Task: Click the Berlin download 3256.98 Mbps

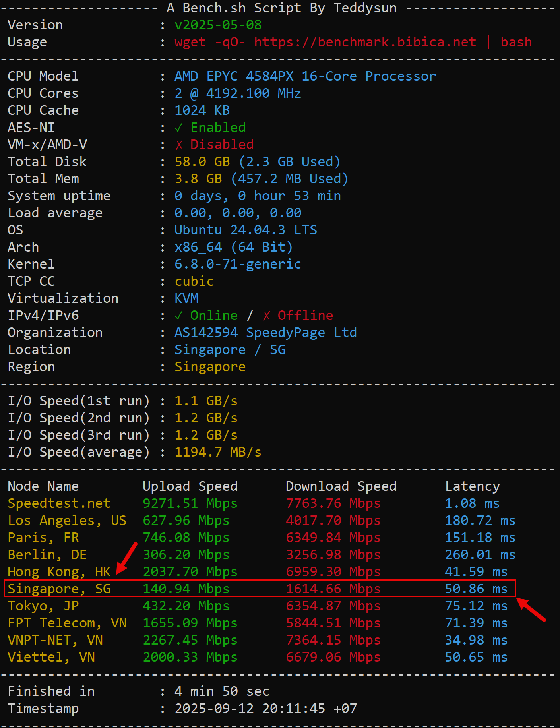Action: [x=333, y=555]
